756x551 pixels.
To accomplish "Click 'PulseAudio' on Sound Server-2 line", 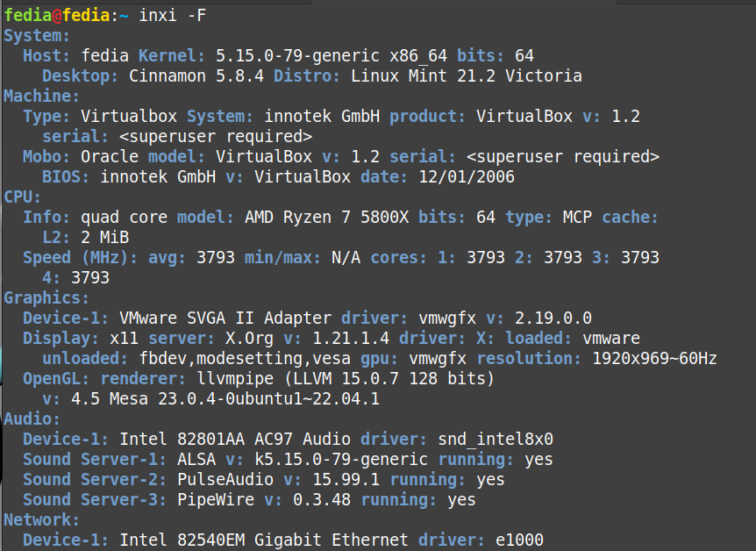I will pos(225,480).
